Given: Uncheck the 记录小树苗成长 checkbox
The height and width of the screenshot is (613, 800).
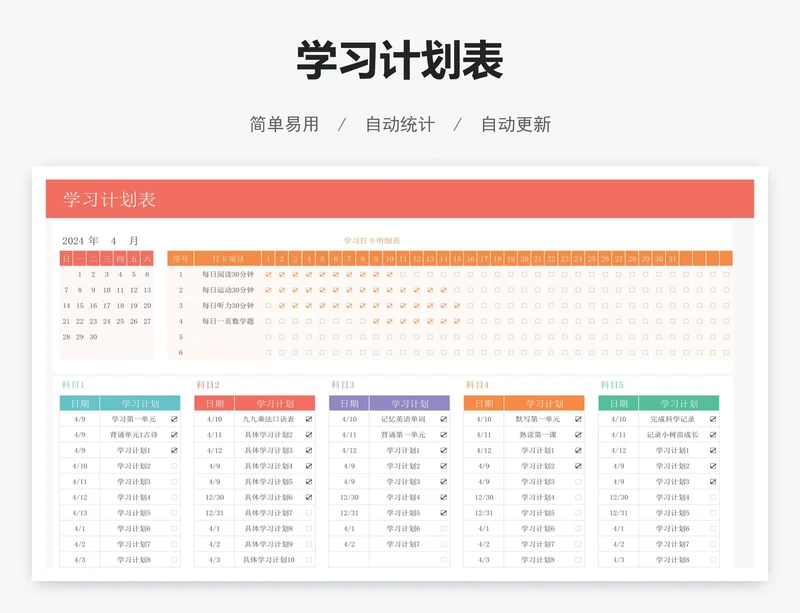Looking at the screenshot, I should pyautogui.click(x=713, y=435).
